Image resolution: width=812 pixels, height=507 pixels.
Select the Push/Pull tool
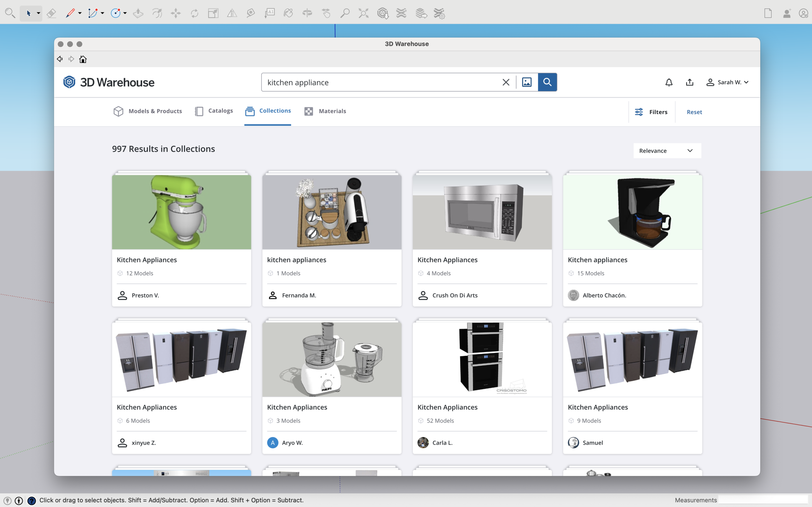138,13
